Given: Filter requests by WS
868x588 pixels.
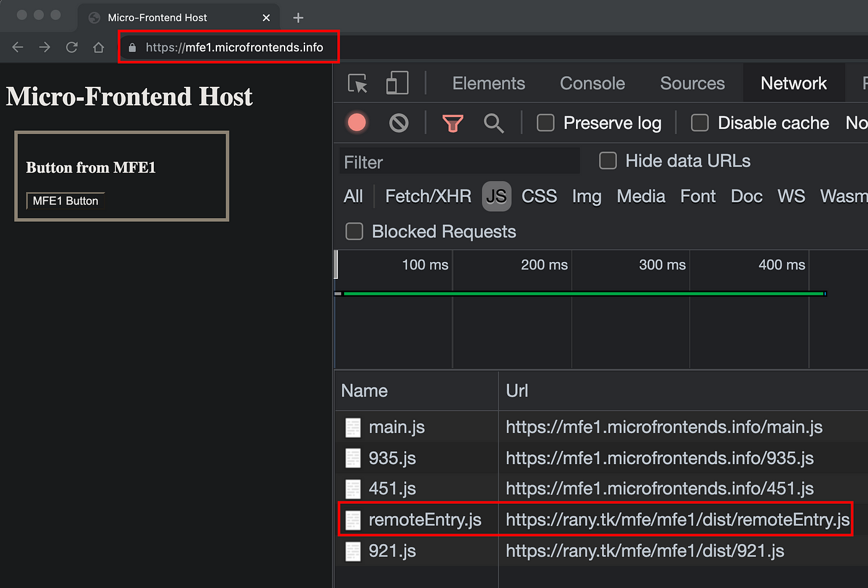Looking at the screenshot, I should tap(791, 196).
